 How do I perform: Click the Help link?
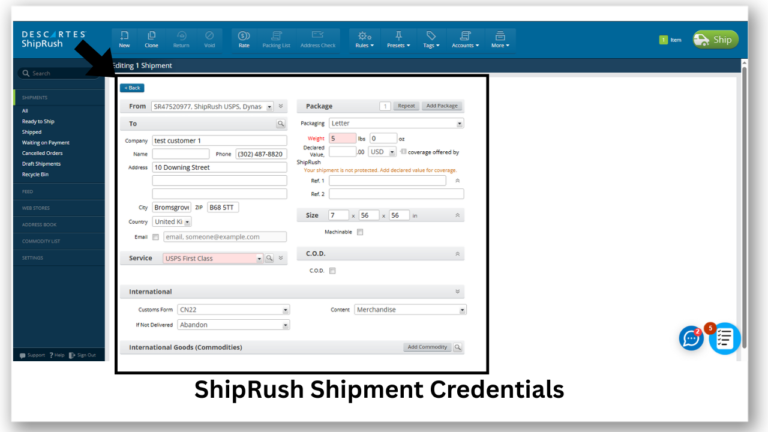coord(57,355)
